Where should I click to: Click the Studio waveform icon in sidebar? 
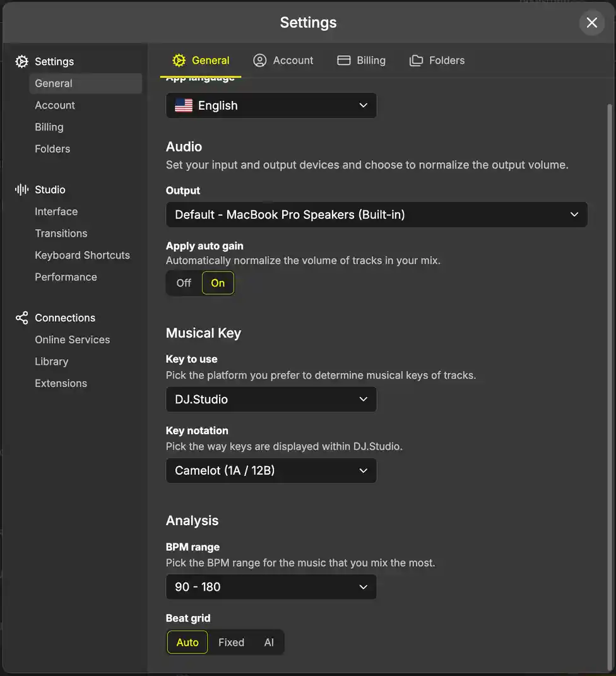[22, 189]
